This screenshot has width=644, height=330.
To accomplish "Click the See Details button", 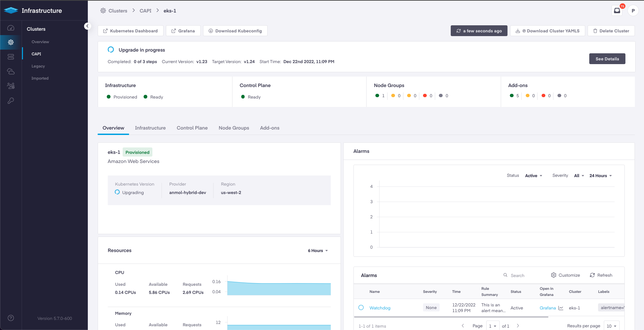I will [607, 59].
